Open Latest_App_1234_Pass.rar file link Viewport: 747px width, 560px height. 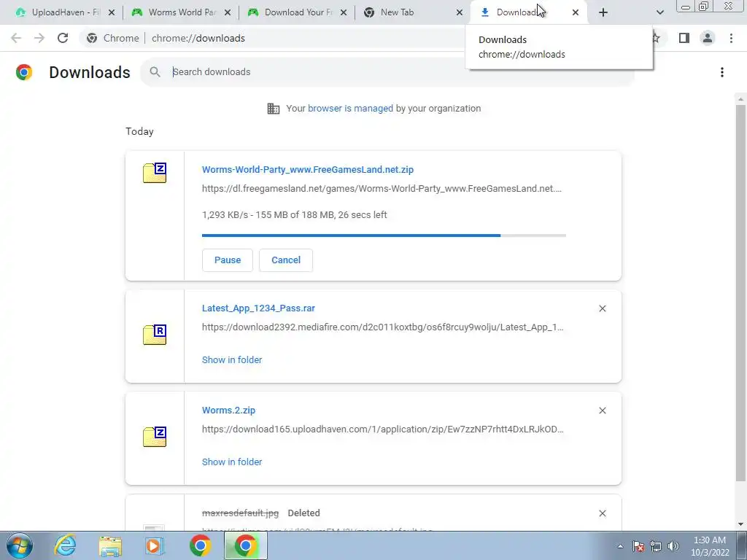[x=258, y=308]
